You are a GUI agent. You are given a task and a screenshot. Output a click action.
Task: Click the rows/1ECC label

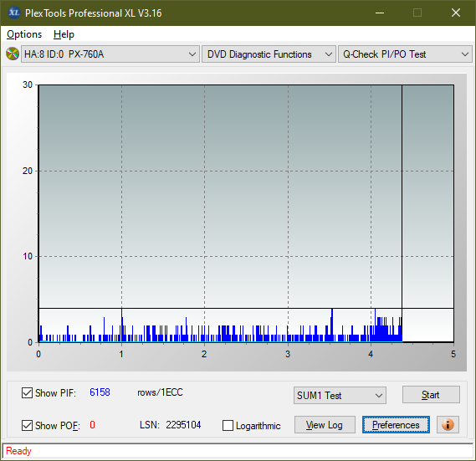[160, 392]
